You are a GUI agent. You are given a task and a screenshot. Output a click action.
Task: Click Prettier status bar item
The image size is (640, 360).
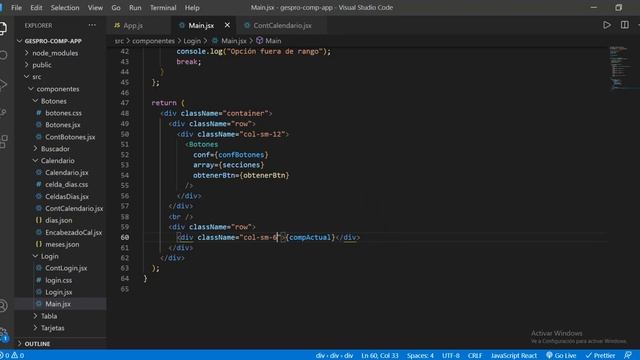(x=600, y=356)
